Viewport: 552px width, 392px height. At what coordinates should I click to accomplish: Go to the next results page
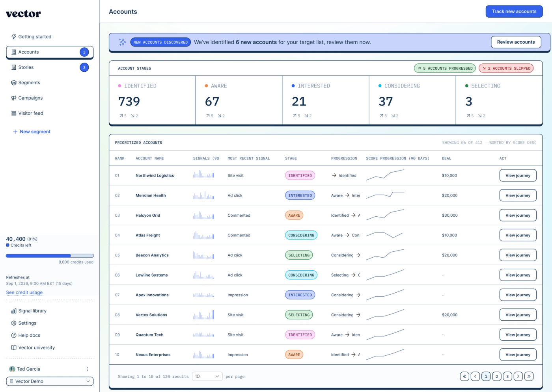[518, 377]
